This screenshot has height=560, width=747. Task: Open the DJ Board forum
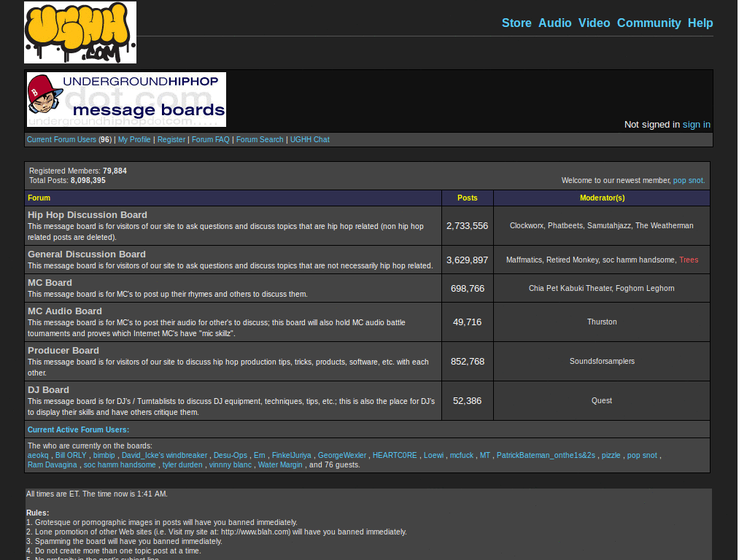(48, 390)
